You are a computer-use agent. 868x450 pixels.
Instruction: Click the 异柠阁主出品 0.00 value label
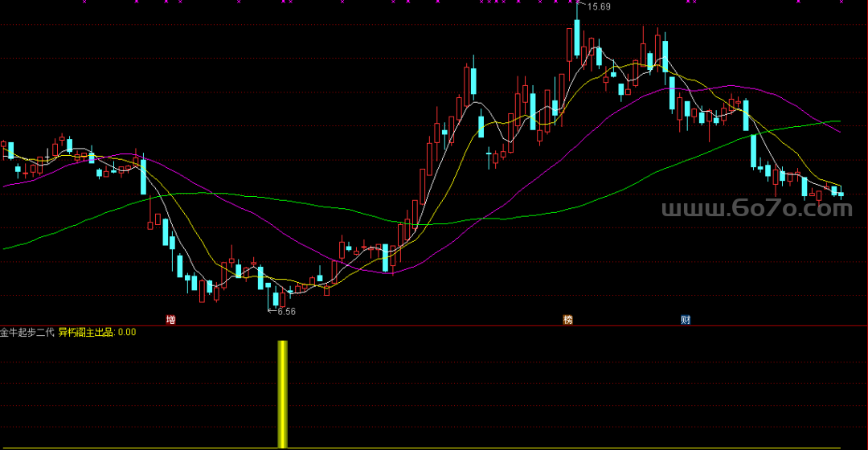click(x=97, y=332)
